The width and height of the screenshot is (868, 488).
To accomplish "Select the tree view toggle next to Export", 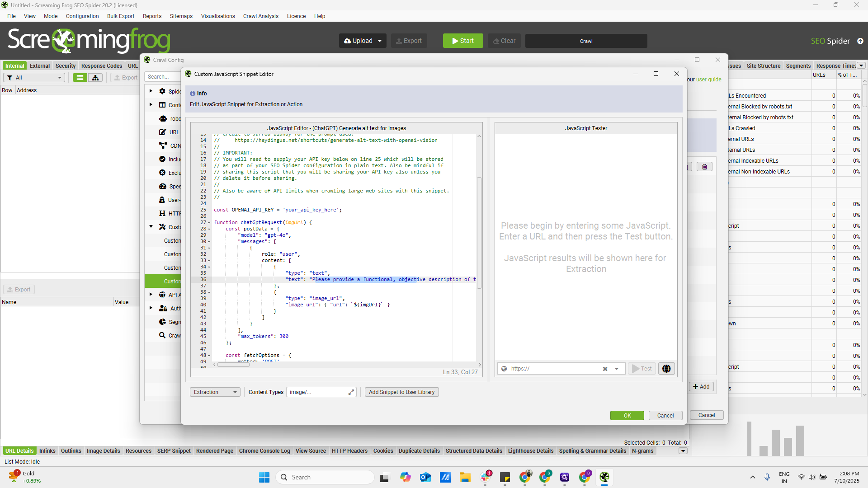I will (x=95, y=77).
